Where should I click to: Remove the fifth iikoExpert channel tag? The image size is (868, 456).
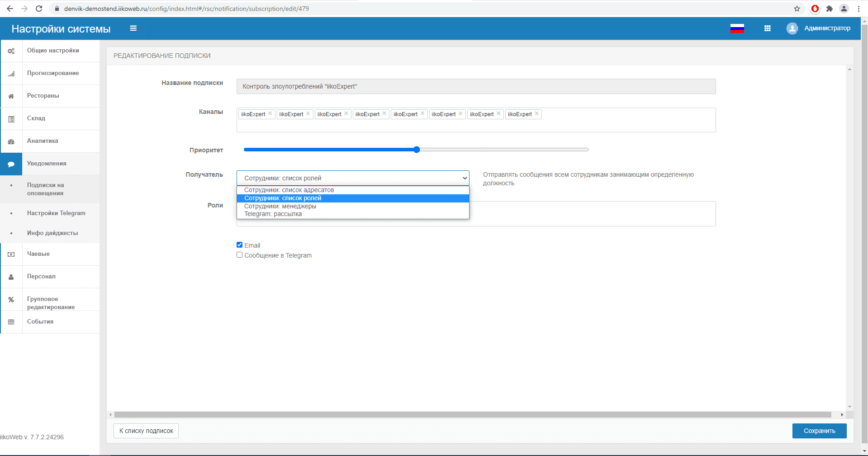point(422,113)
